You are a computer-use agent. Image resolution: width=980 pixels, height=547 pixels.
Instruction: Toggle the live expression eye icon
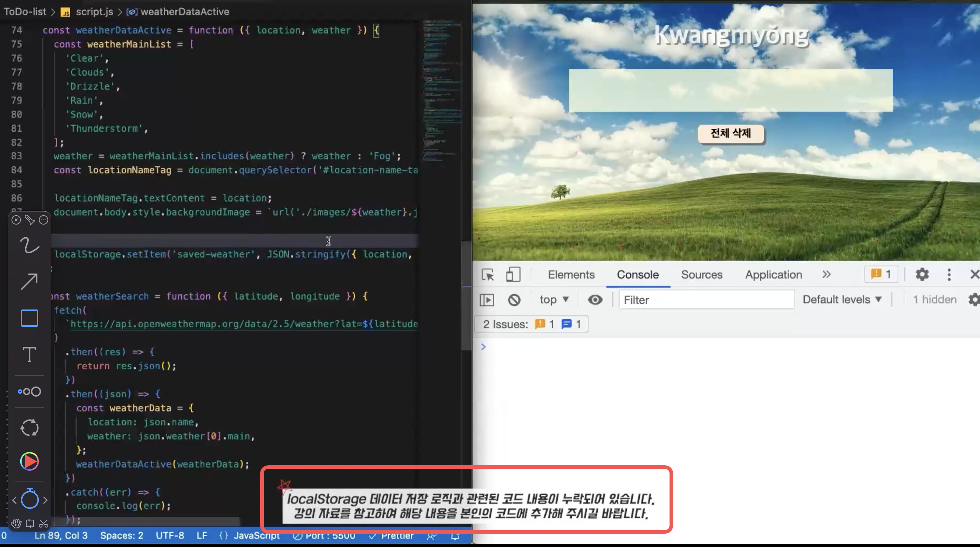[x=595, y=300]
